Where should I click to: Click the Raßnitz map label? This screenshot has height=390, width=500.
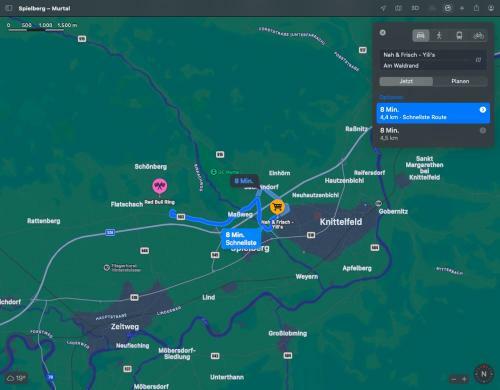coord(356,129)
